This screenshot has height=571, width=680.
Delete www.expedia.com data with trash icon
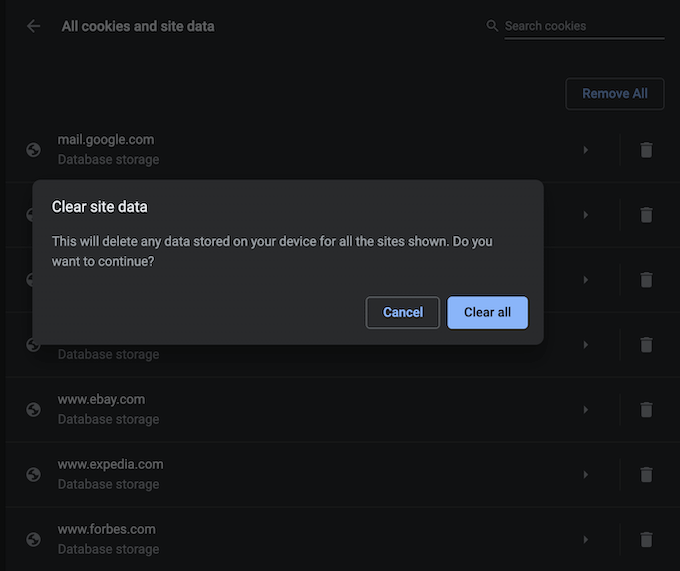click(646, 475)
